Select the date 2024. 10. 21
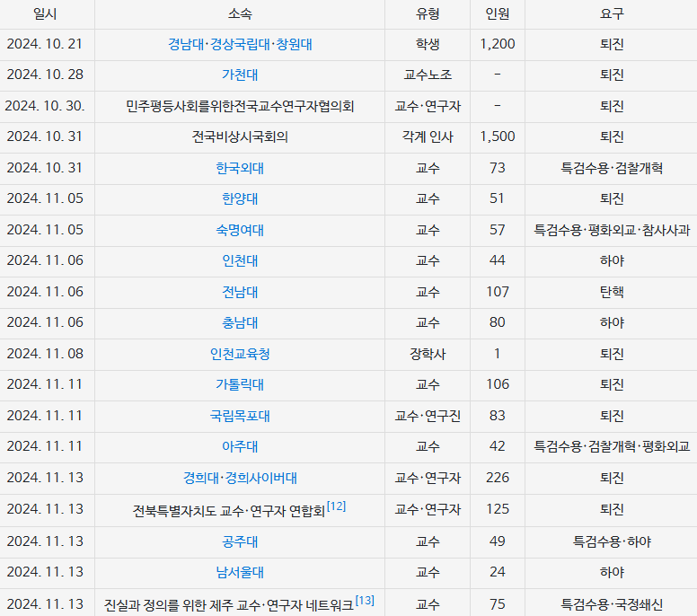 tap(45, 44)
